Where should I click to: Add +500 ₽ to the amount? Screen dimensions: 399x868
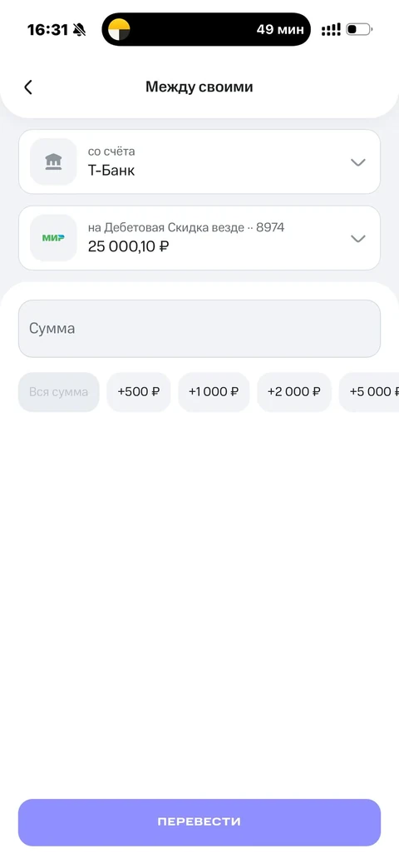coord(139,392)
